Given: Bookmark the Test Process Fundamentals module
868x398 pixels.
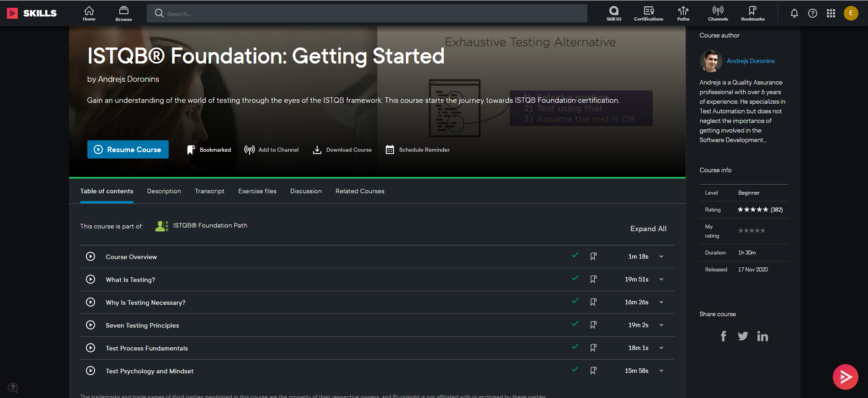Looking at the screenshot, I should (x=593, y=348).
